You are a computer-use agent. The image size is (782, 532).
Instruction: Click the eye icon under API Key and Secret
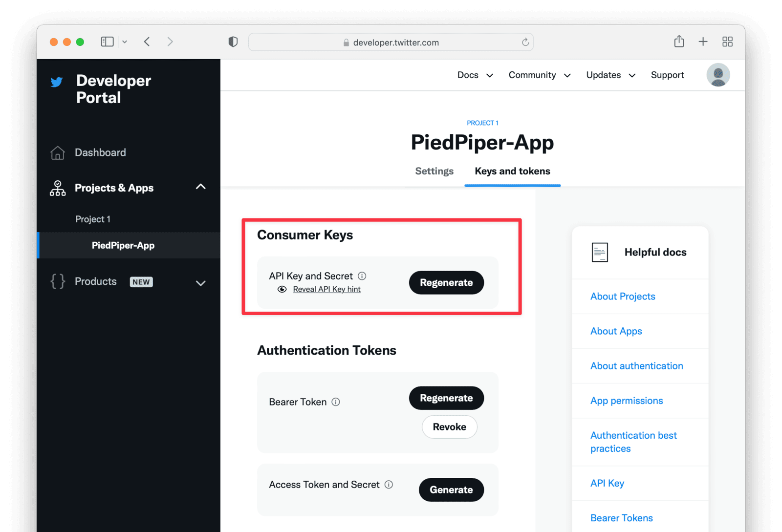(x=282, y=289)
